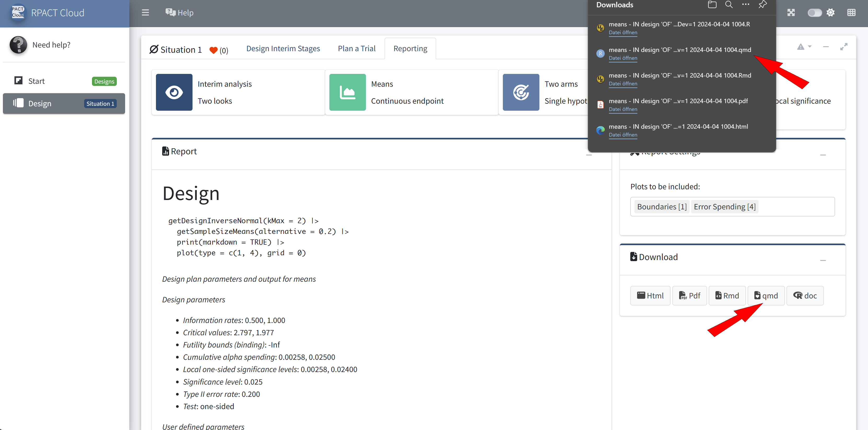Click the fullscreen arrows icon in header
This screenshot has height=430, width=868.
click(x=791, y=13)
